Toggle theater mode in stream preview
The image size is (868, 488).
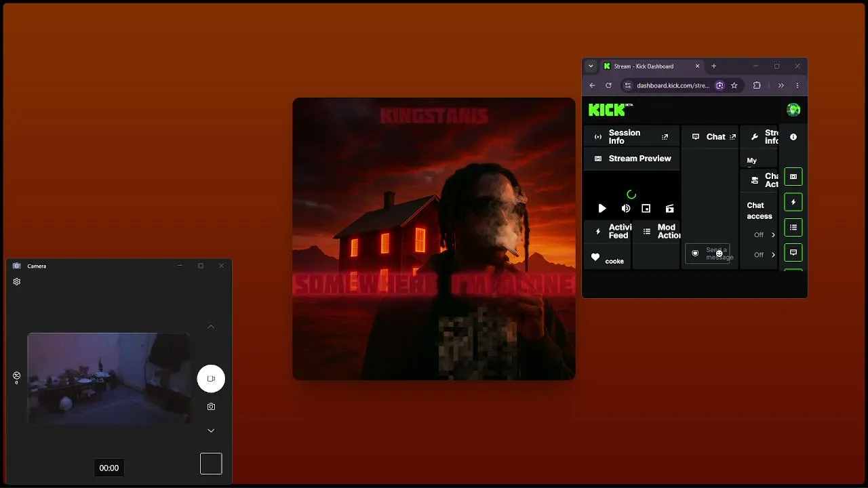click(669, 209)
